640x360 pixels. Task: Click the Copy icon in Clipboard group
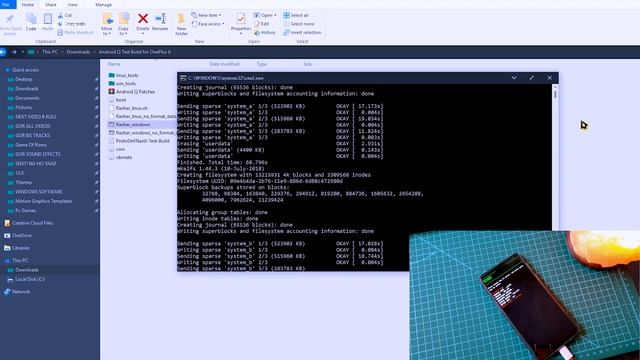[31, 19]
